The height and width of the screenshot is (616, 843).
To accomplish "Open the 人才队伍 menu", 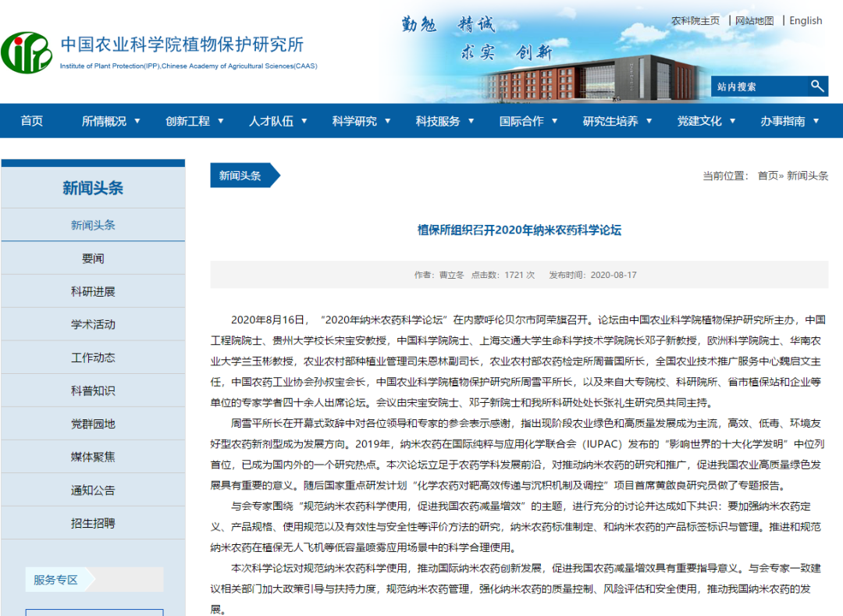I will pos(271,121).
